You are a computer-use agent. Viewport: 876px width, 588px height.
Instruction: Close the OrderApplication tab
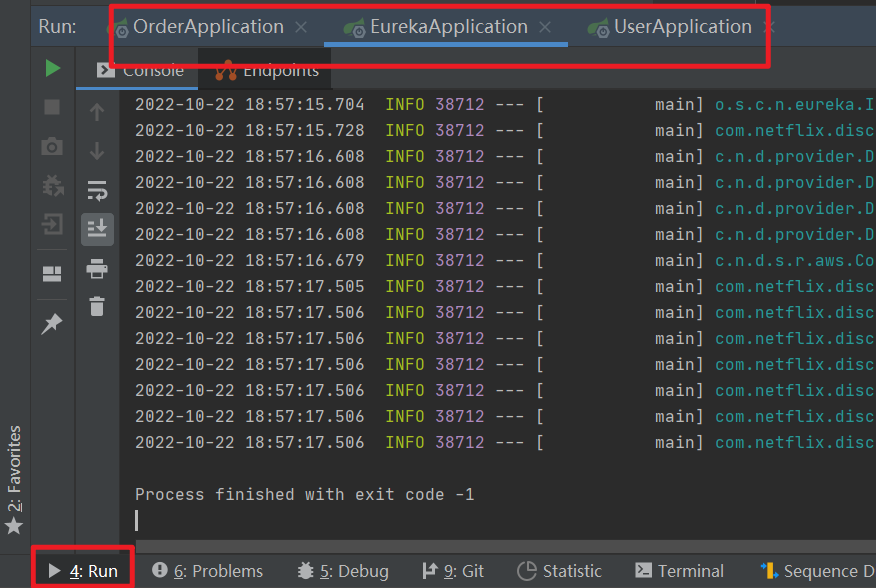tap(301, 27)
